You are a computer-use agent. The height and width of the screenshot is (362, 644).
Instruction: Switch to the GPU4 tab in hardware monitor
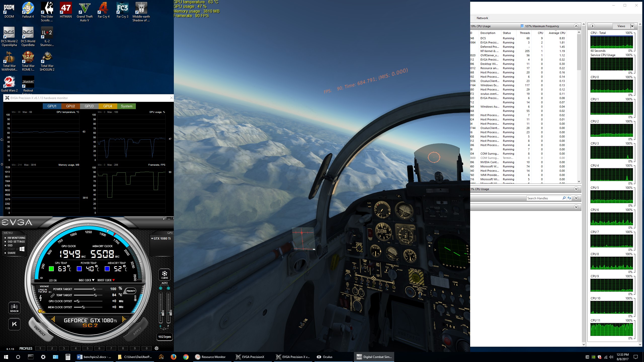point(108,106)
